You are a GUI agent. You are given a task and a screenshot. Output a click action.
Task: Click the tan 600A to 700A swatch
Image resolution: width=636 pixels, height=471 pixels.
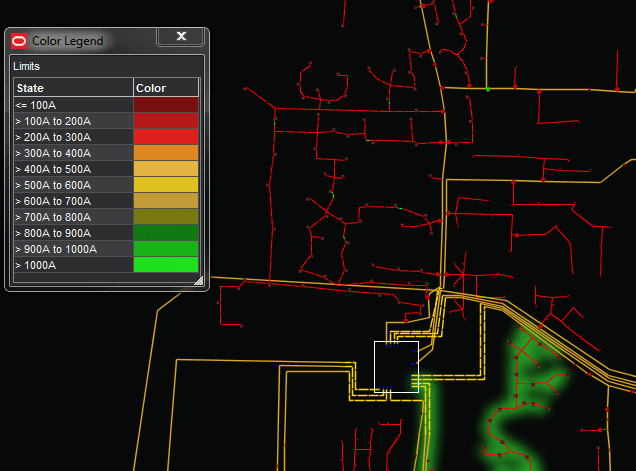pyautogui.click(x=166, y=201)
